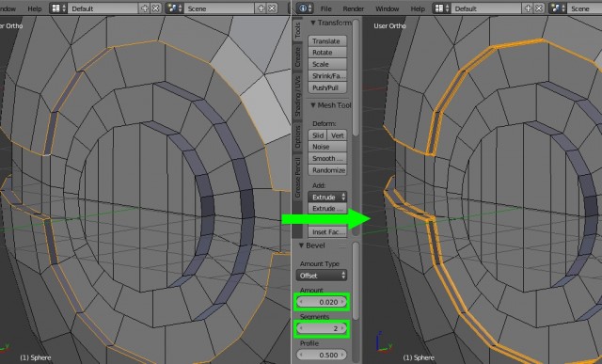The height and width of the screenshot is (364, 602).
Task: Decrease the Bevel Amount with its left arrow
Action: point(301,302)
